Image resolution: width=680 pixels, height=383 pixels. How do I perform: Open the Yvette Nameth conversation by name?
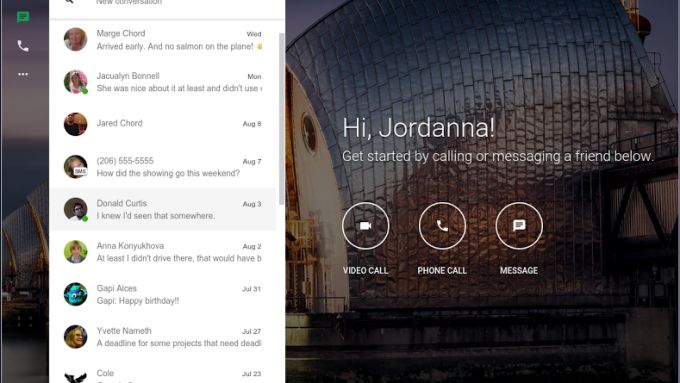(x=124, y=331)
